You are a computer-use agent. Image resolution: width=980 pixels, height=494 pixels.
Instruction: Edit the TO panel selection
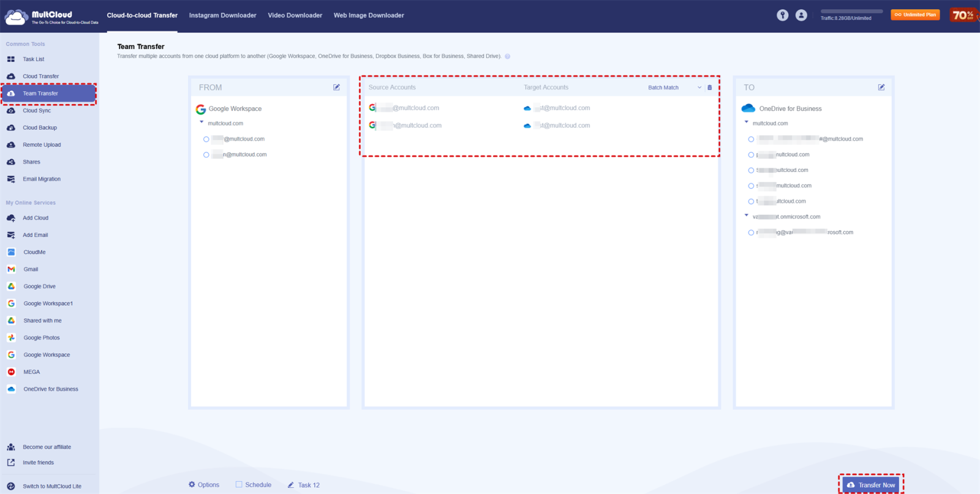click(881, 88)
